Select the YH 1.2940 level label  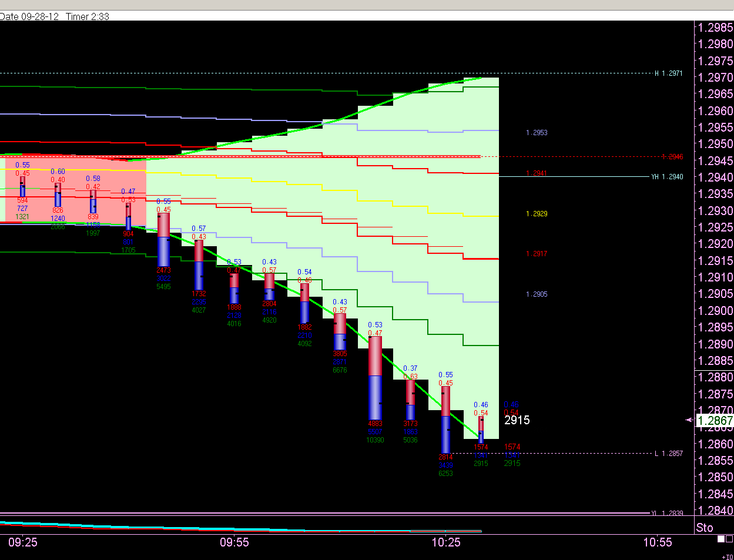[x=667, y=177]
